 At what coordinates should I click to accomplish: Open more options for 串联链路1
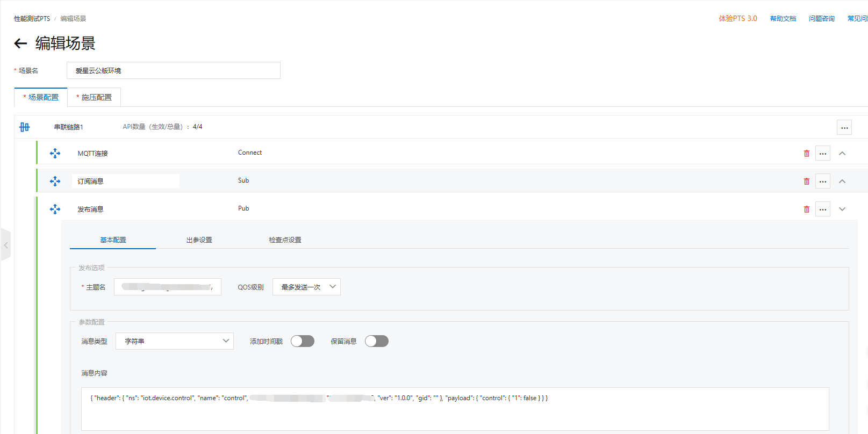point(844,128)
